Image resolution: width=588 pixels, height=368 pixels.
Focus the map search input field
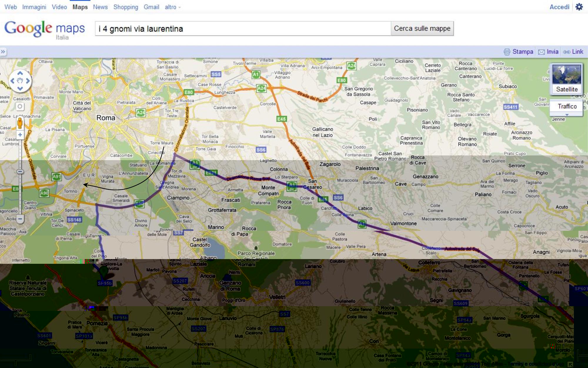coord(243,29)
